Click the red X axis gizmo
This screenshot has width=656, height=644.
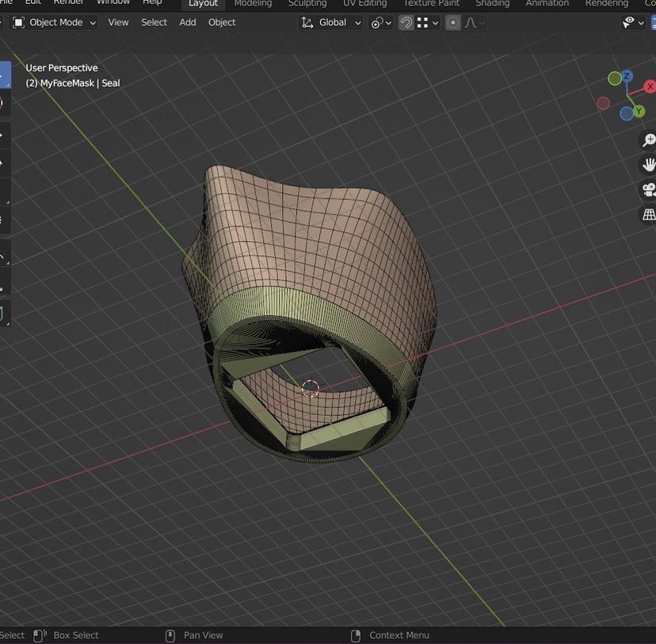(650, 86)
